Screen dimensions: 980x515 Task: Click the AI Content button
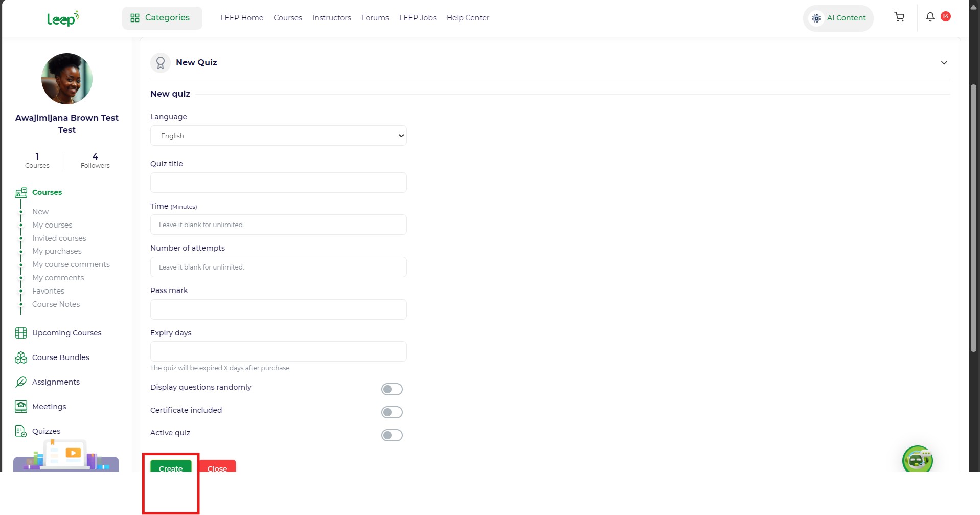pos(838,18)
